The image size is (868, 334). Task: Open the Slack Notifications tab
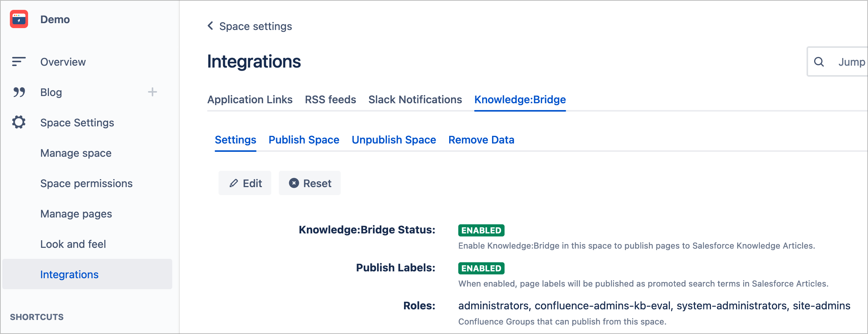point(415,99)
